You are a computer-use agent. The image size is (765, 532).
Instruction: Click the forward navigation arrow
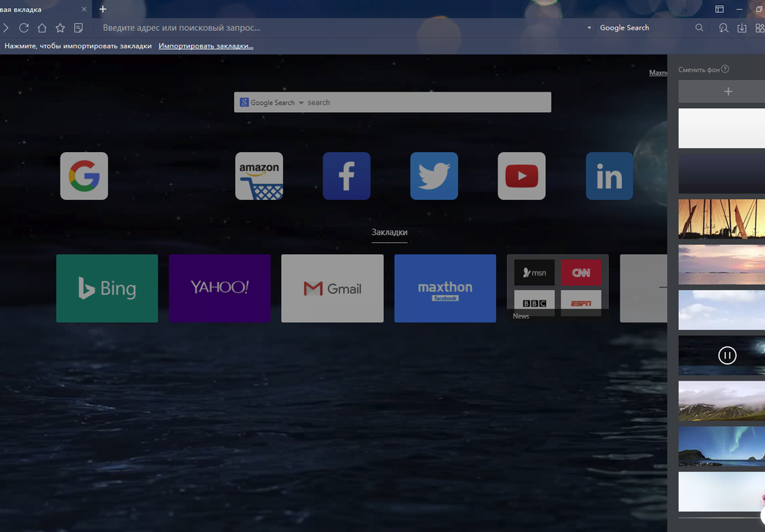(x=5, y=28)
